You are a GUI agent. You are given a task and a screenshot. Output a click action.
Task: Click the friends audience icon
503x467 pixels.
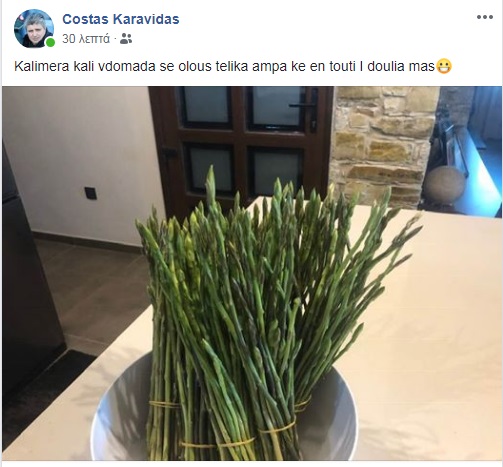(126, 39)
